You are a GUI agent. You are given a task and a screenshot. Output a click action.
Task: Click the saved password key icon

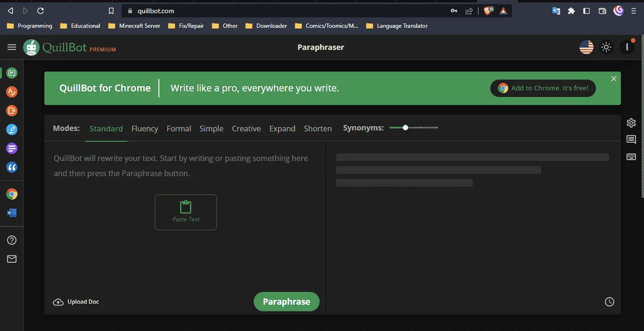[x=454, y=10]
